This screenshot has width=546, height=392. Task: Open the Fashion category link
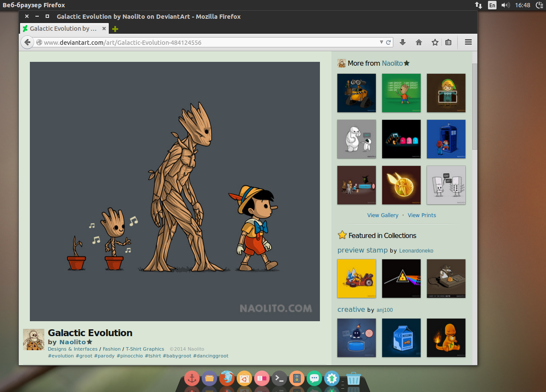pos(112,349)
